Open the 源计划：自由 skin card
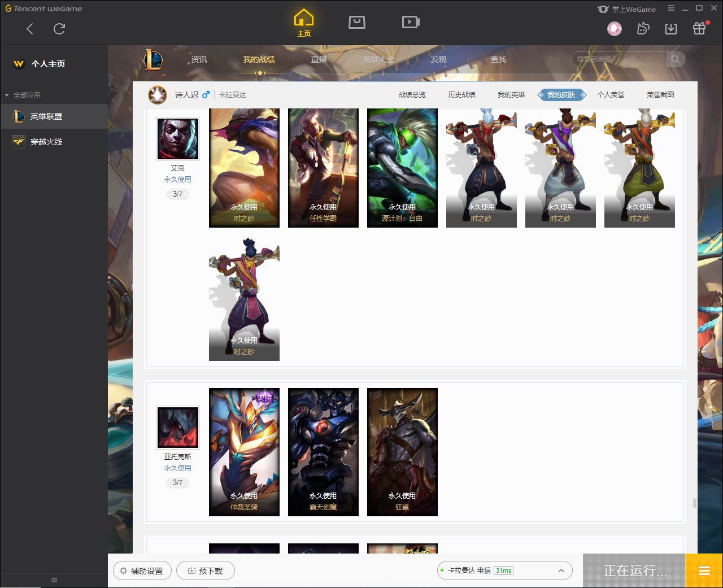This screenshot has height=588, width=723. pos(402,168)
